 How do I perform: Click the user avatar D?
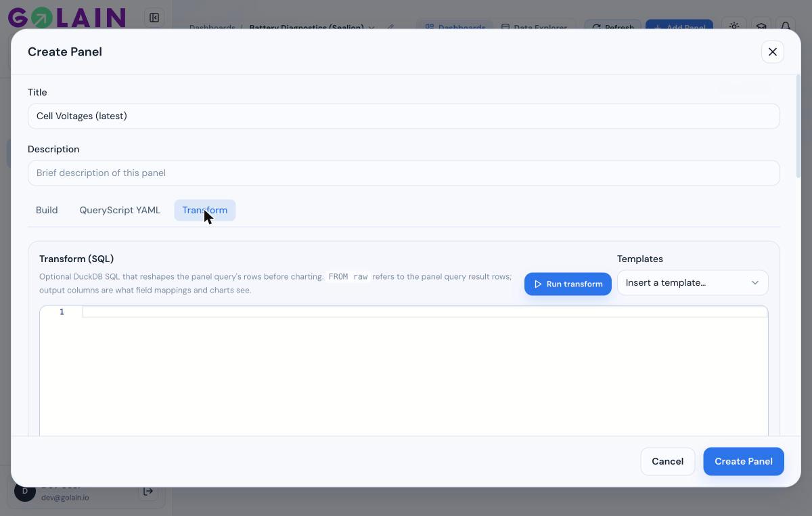(25, 492)
